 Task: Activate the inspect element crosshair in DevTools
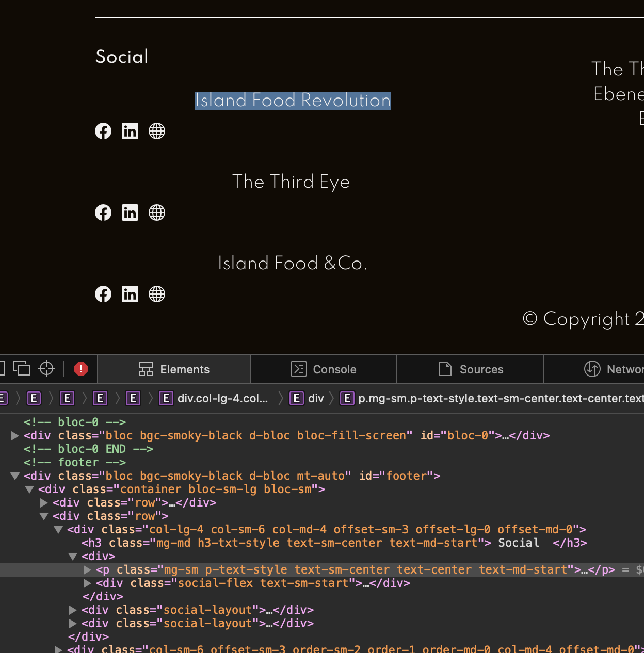pyautogui.click(x=46, y=368)
